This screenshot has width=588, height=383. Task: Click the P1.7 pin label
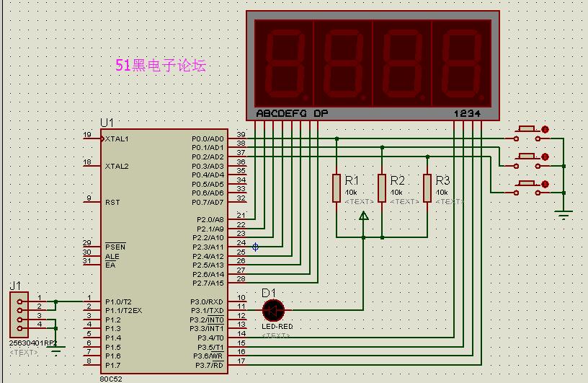(x=113, y=366)
